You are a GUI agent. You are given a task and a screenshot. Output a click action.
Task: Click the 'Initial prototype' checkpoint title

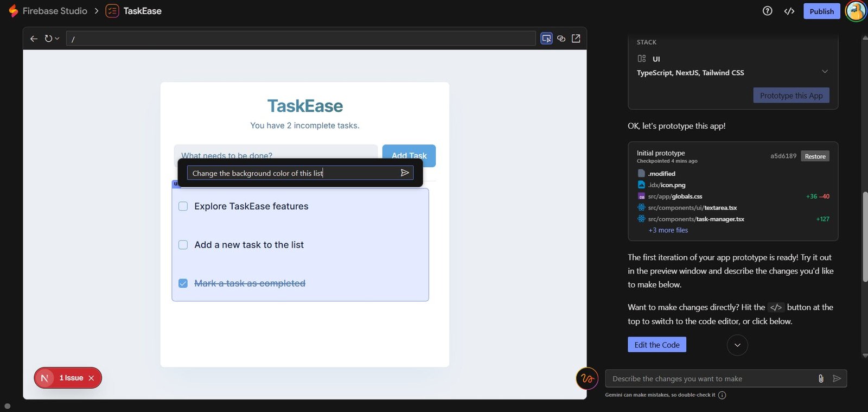click(x=661, y=153)
